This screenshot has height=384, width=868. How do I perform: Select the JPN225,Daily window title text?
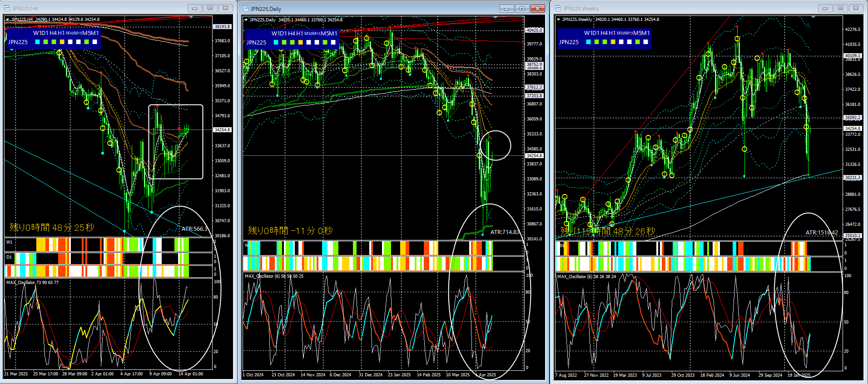pyautogui.click(x=266, y=9)
